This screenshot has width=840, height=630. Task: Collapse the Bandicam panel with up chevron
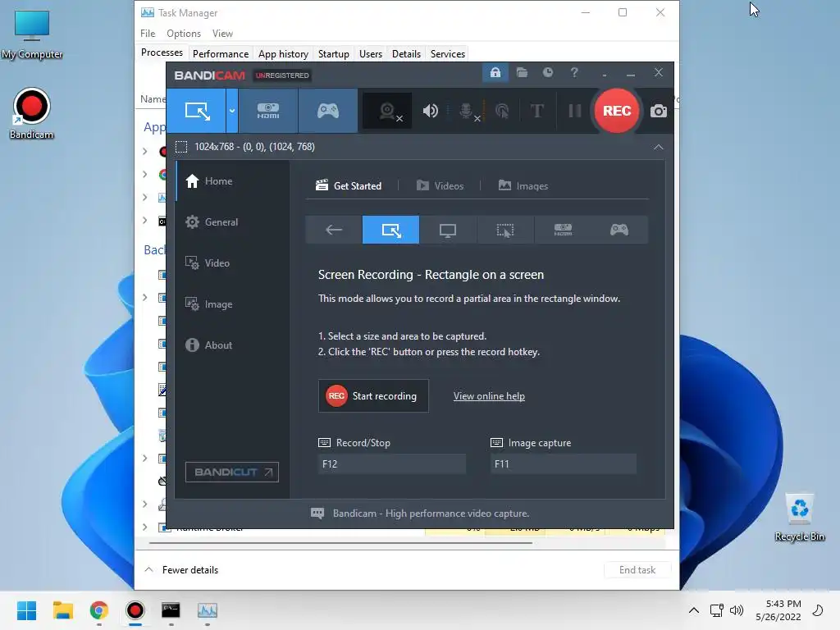click(x=659, y=147)
